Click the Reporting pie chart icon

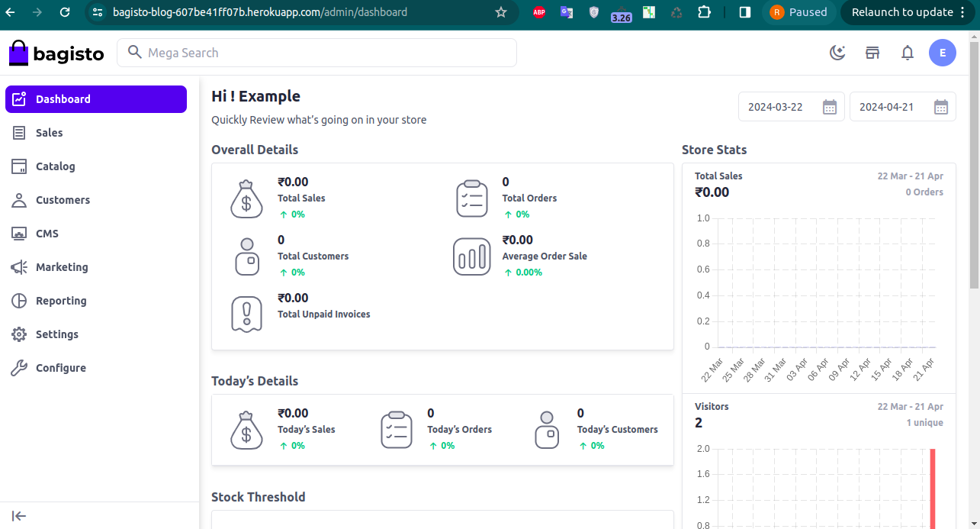[x=20, y=301]
